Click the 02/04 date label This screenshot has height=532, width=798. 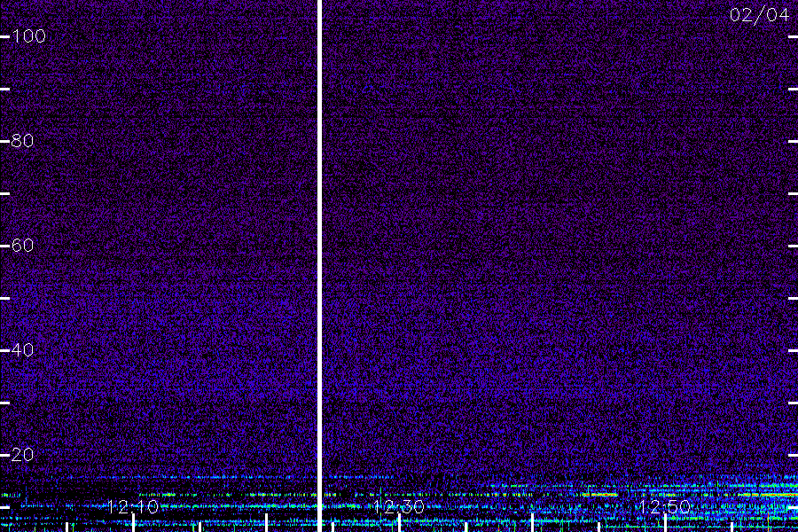tap(759, 15)
